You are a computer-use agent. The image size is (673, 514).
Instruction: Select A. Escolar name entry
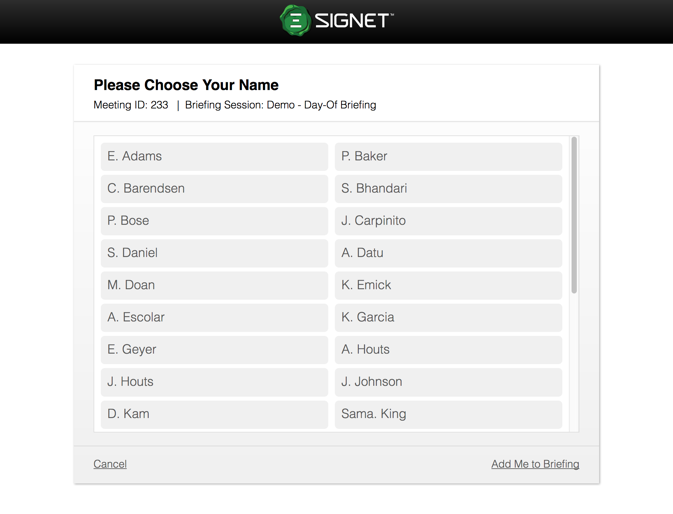[x=214, y=317]
